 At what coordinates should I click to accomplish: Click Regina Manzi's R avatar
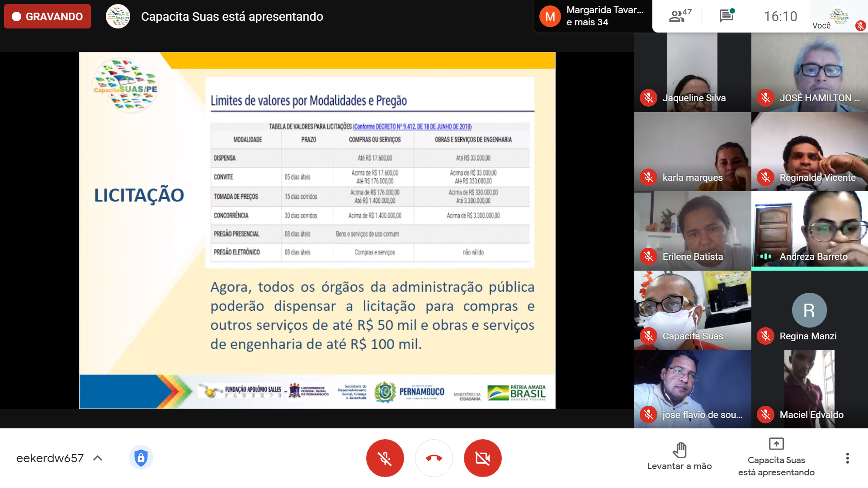click(x=809, y=310)
